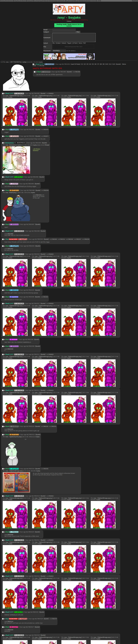Viewport: 138px width, 644px height.
Task: Click the download icon beside Anonymous.mp4 filename
Action: (21, 145)
